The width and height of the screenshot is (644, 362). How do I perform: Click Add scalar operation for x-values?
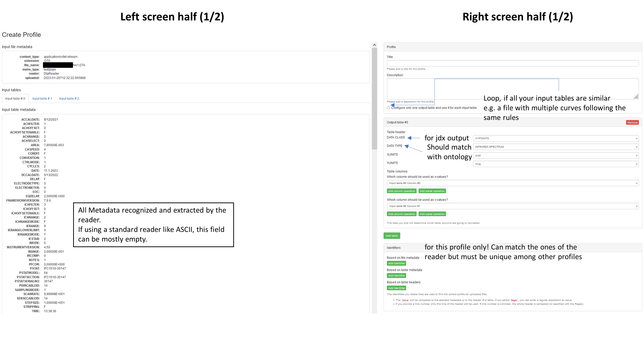[x=432, y=191]
